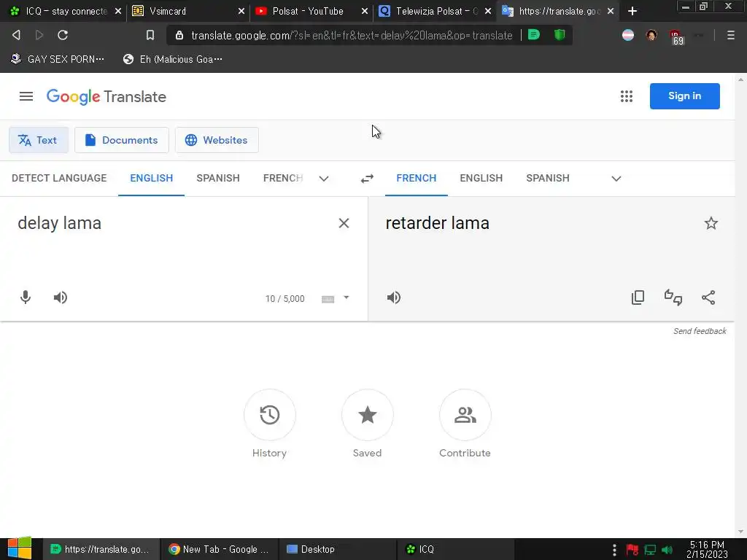Image resolution: width=747 pixels, height=560 pixels.
Task: Click the address bar URL
Action: pos(352,35)
